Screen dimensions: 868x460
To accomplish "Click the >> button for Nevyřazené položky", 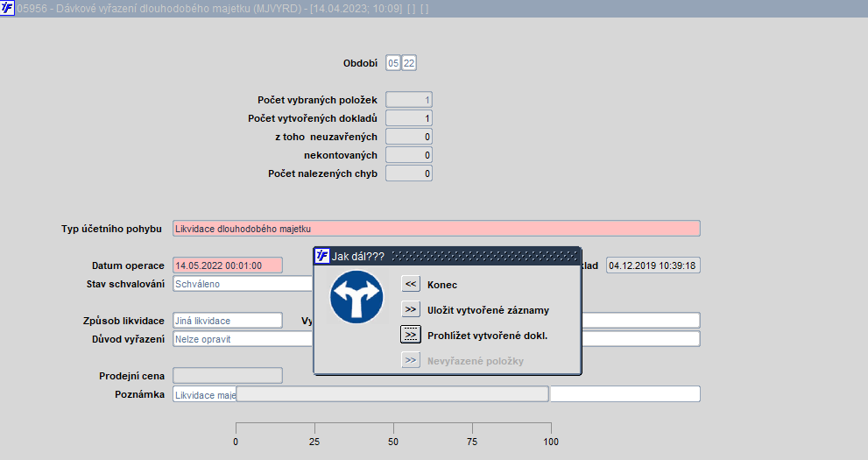I will pos(410,360).
